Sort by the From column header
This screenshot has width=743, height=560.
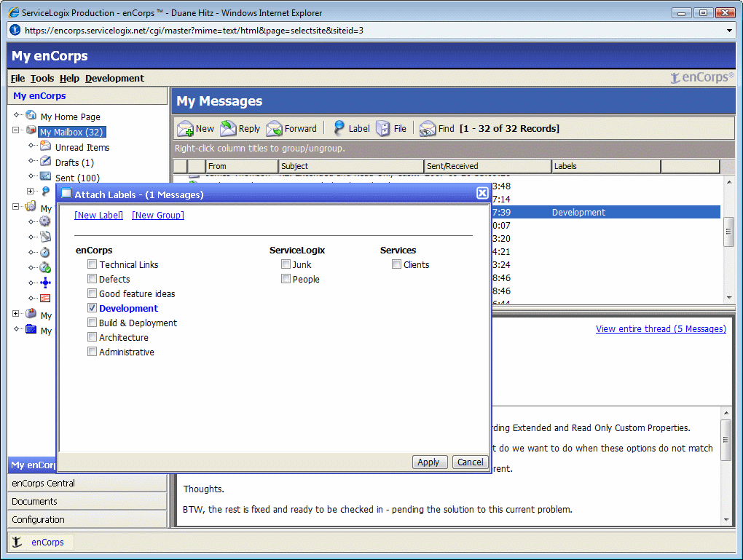point(242,166)
